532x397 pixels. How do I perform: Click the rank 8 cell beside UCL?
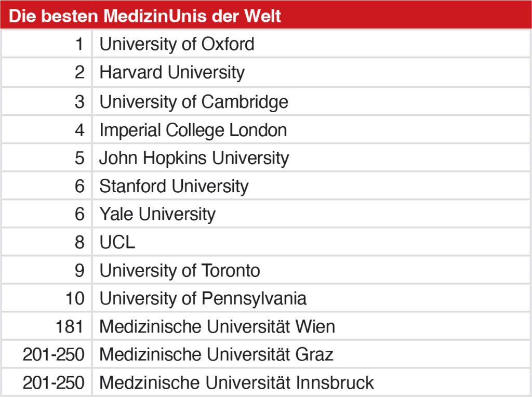point(79,243)
